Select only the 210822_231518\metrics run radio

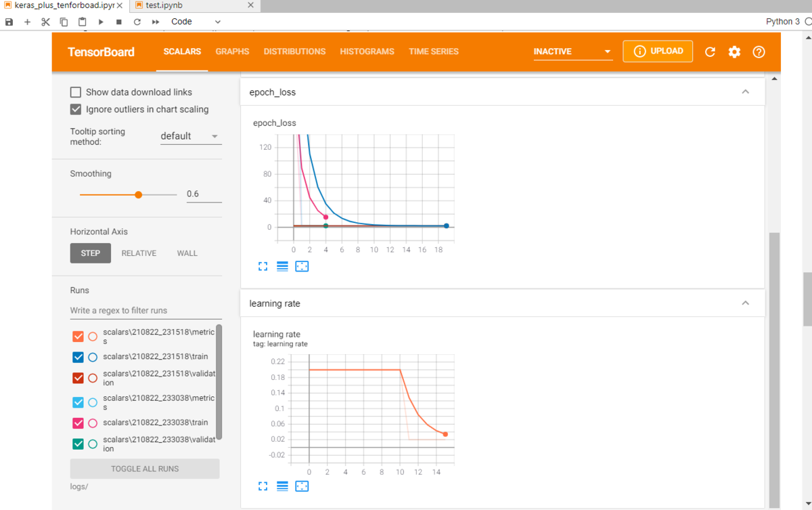93,337
